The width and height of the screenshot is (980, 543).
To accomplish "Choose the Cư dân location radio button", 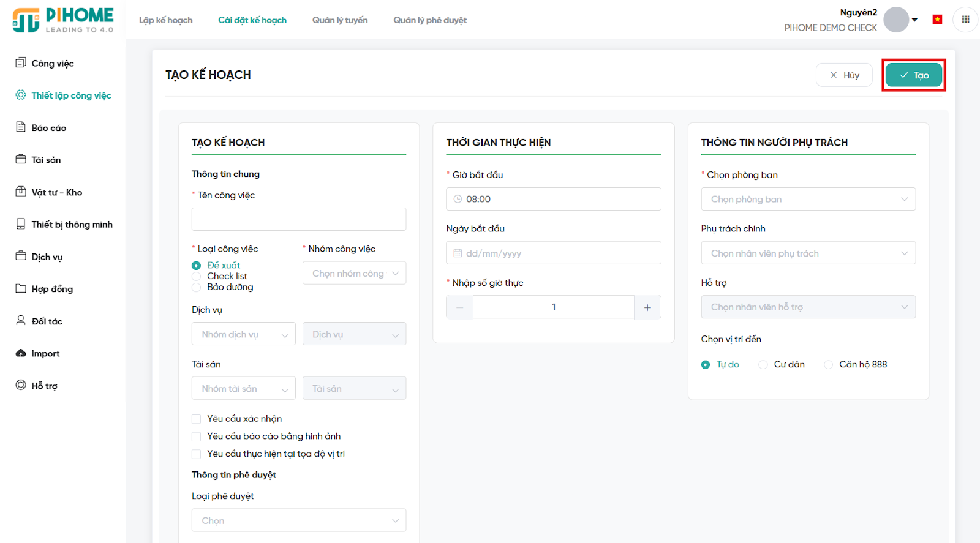I will click(763, 365).
